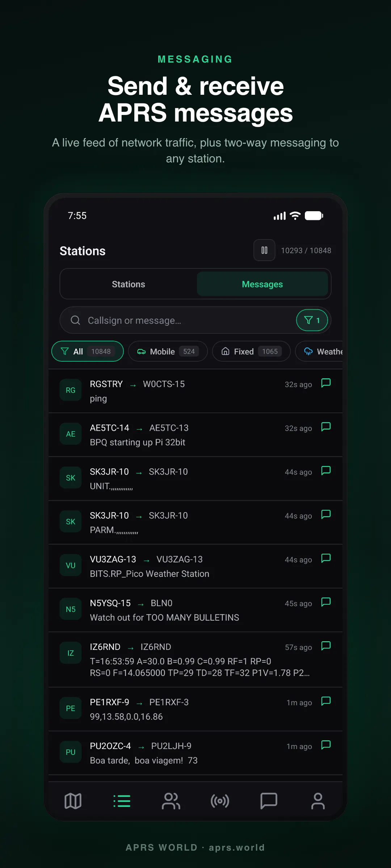The height and width of the screenshot is (868, 391).
Task: Open the list view in bottom bar
Action: 122,801
